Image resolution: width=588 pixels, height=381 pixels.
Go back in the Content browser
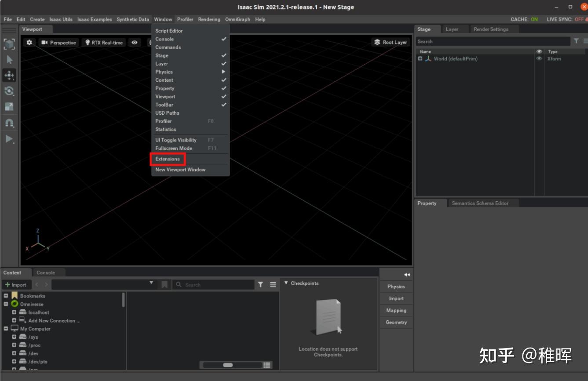37,285
